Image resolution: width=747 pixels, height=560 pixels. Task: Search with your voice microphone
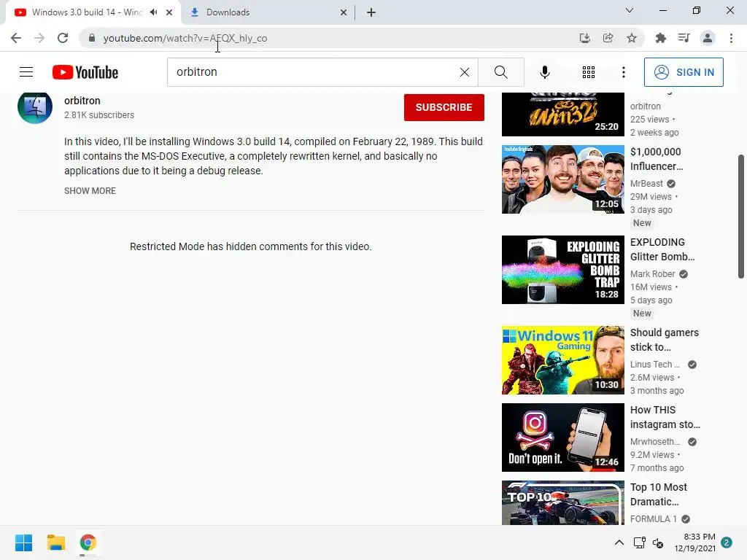coord(544,72)
